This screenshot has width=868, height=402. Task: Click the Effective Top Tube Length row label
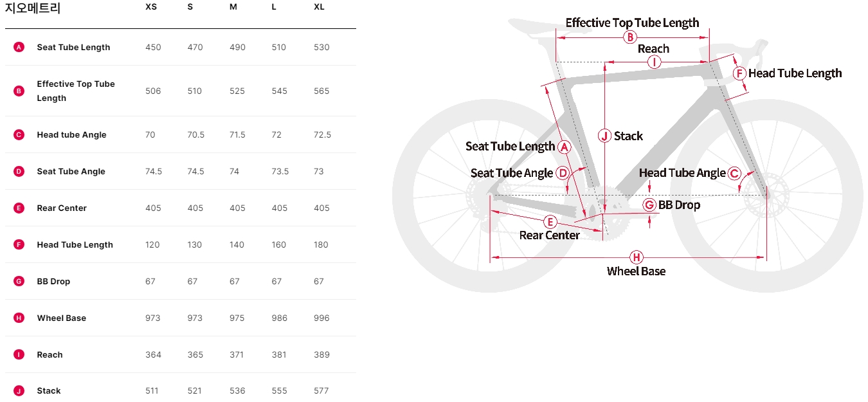76,91
